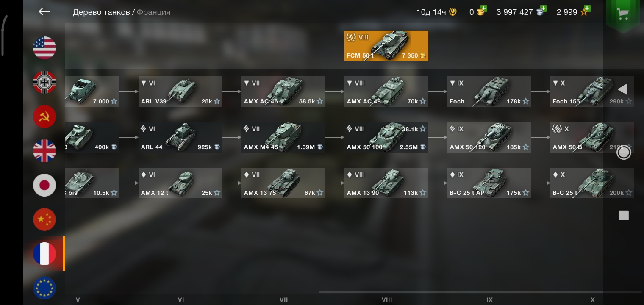Image resolution: width=644 pixels, height=305 pixels.
Task: Click Дерево танков breadcrumb link
Action: tap(101, 12)
